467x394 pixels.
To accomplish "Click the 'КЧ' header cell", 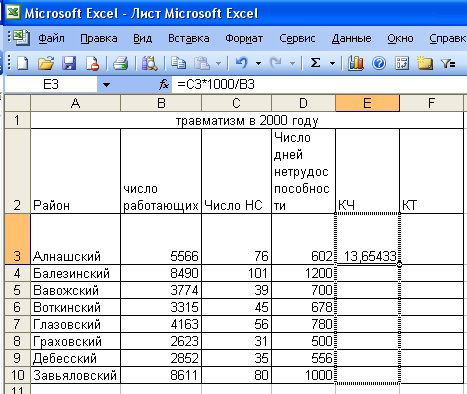I will 367,171.
